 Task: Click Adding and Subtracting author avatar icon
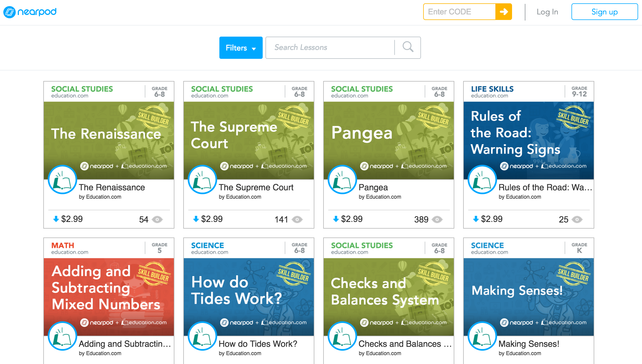(x=62, y=336)
